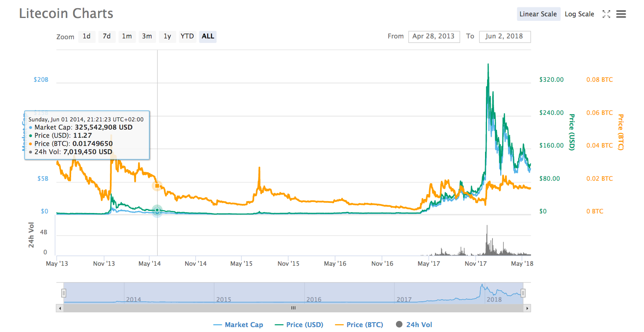The height and width of the screenshot is (332, 644).
Task: Edit the From date field
Action: click(434, 36)
